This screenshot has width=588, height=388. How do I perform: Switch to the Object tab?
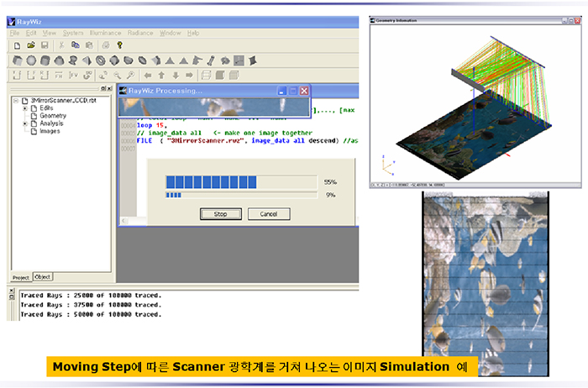click(42, 276)
